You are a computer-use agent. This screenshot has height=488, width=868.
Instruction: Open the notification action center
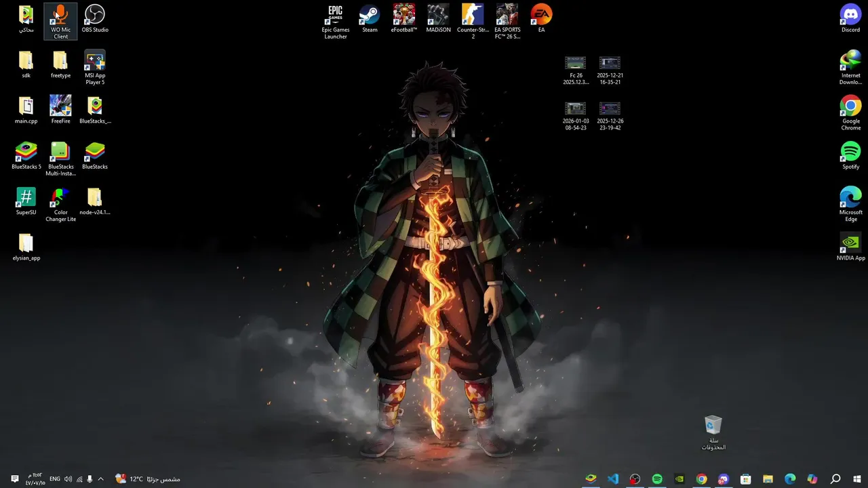point(14,479)
